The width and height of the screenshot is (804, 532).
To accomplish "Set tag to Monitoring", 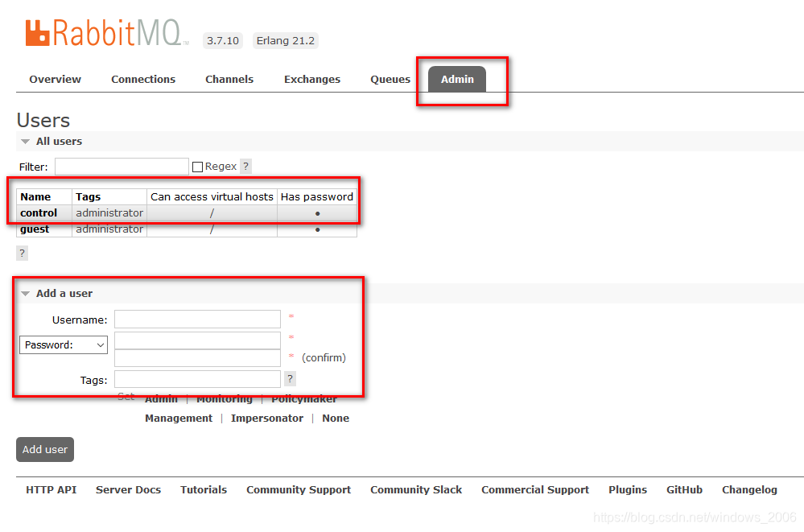I will [225, 399].
